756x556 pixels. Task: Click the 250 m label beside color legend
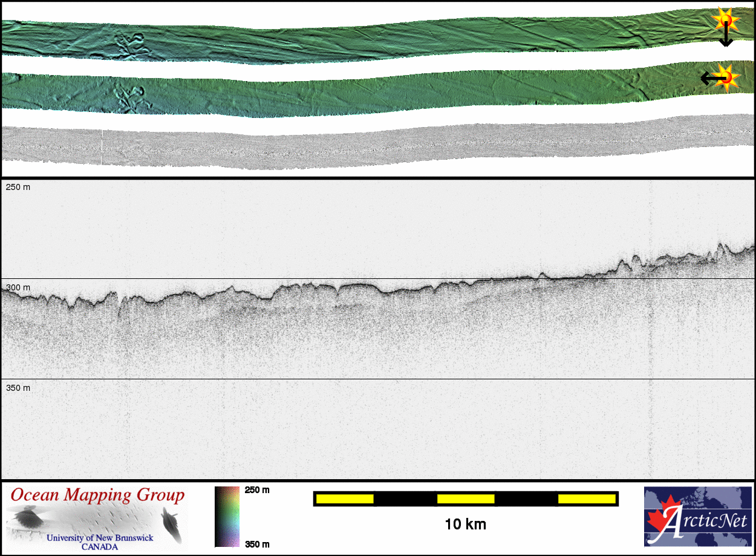point(257,490)
